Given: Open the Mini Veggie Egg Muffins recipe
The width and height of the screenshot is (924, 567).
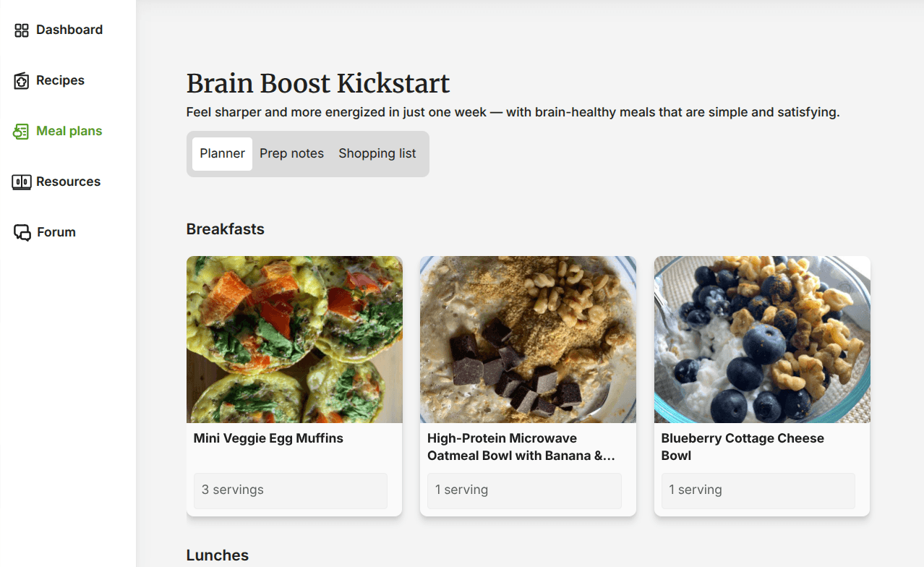Looking at the screenshot, I should [x=268, y=438].
